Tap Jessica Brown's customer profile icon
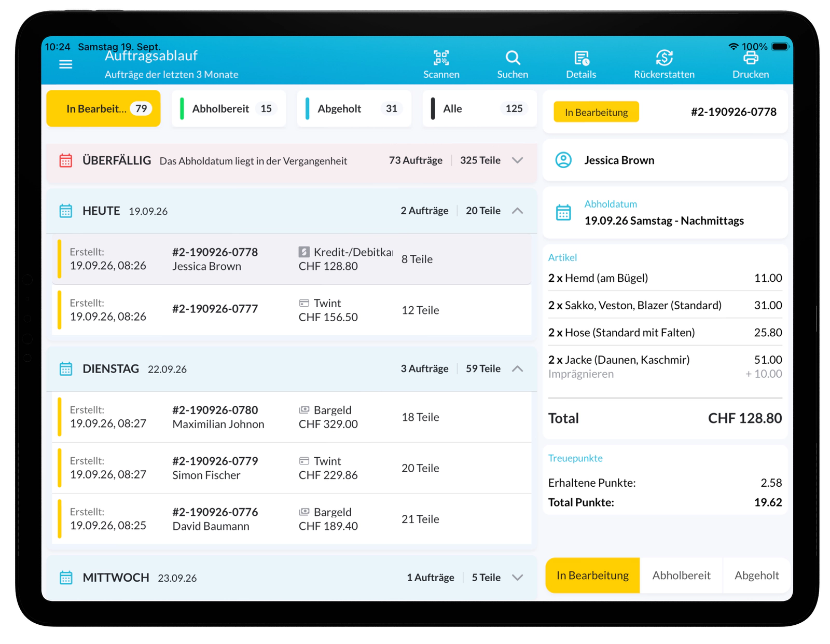The image size is (830, 644). point(563,160)
